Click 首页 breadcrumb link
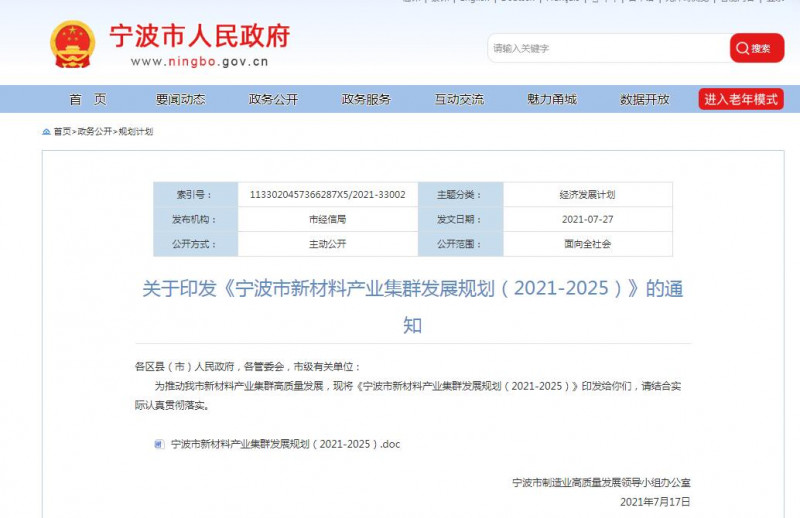Image resolution: width=800 pixels, height=518 pixels. click(62, 131)
